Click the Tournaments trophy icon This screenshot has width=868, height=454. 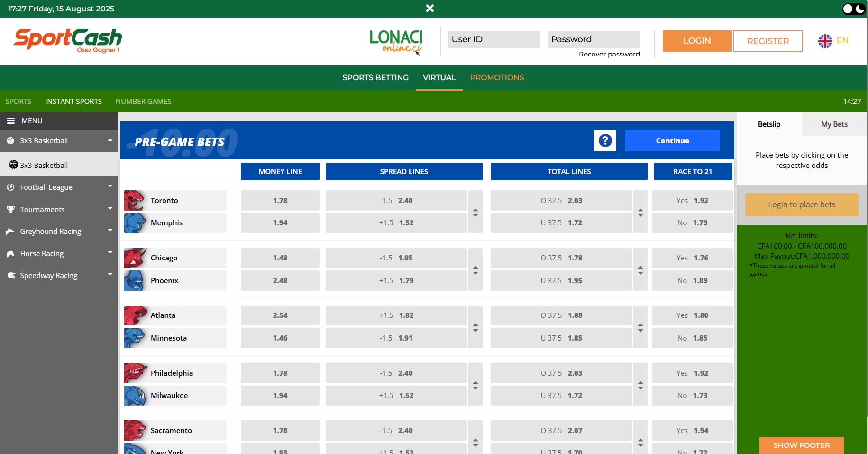point(10,209)
